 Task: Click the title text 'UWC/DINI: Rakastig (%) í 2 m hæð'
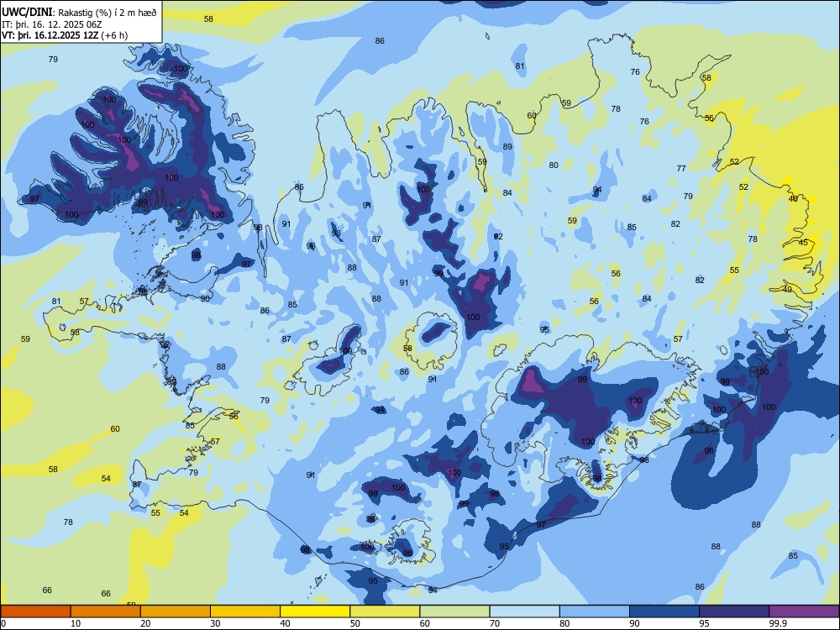coord(79,13)
